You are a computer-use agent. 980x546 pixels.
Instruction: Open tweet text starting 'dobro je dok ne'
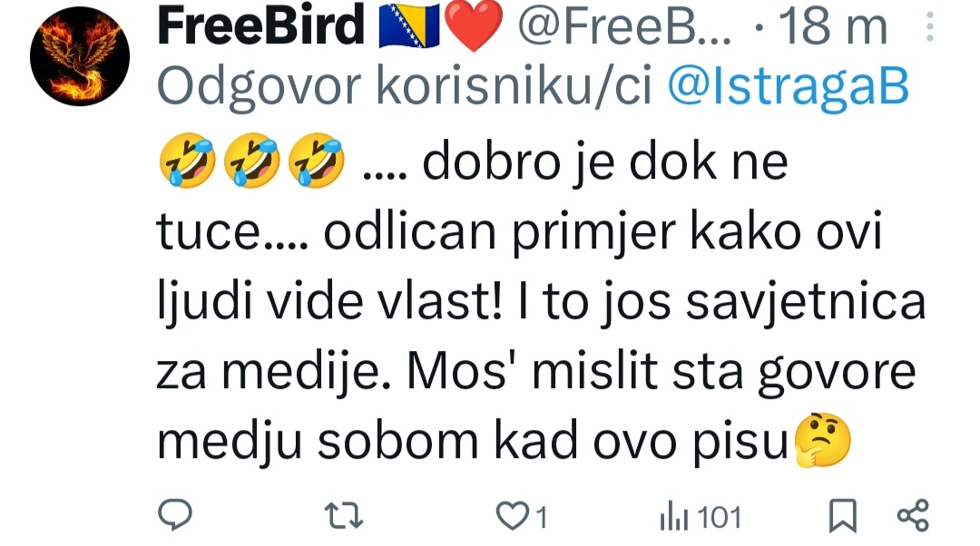pyautogui.click(x=541, y=301)
